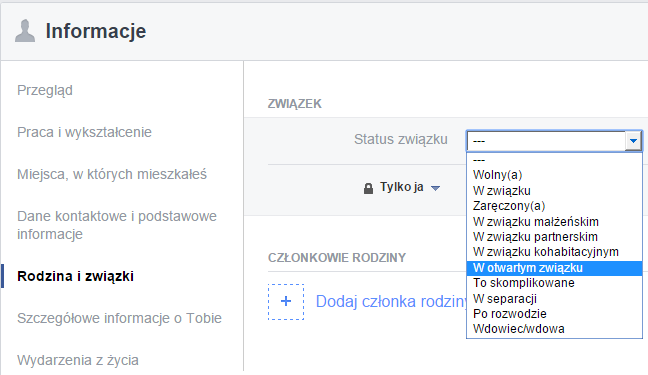Click the lock icon next to Tylko ja

368,189
